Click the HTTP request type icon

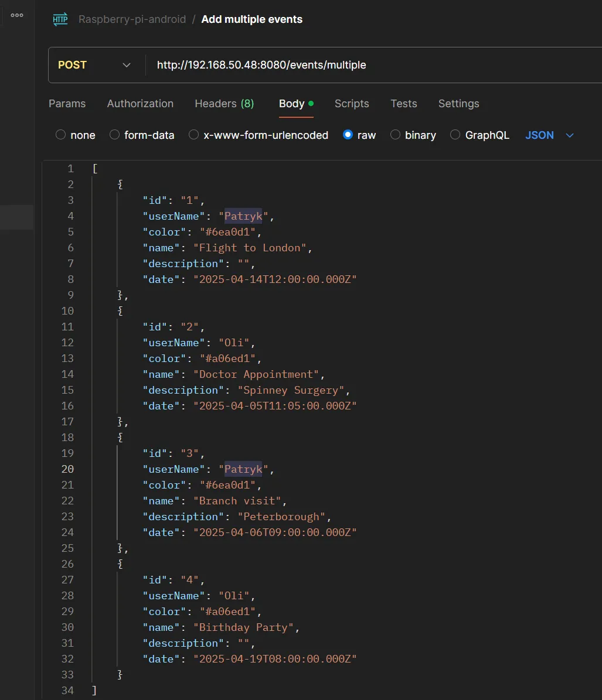(60, 19)
